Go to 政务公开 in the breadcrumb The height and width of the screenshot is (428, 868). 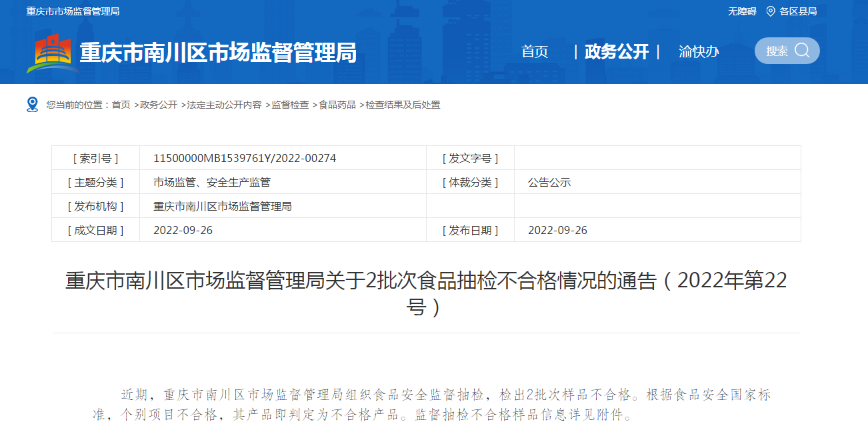[159, 105]
